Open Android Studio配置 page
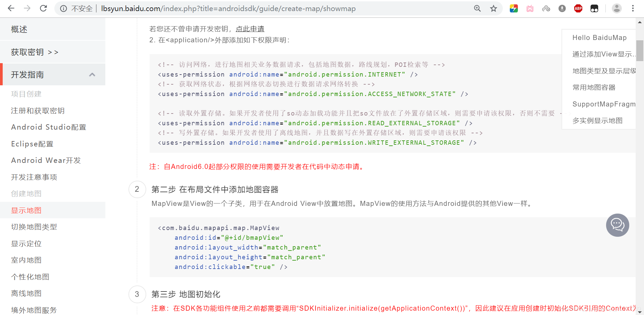Screen dimensions: 644x315 pos(49,127)
